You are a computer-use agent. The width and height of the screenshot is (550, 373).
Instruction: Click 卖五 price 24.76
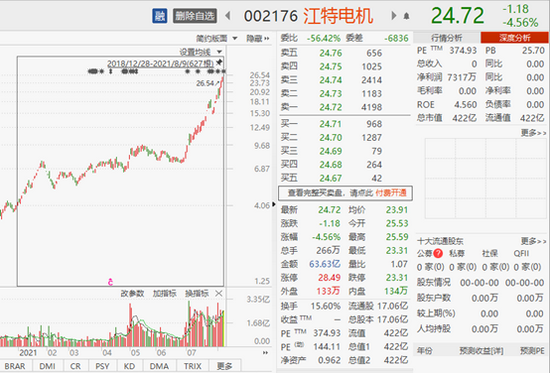(330, 53)
